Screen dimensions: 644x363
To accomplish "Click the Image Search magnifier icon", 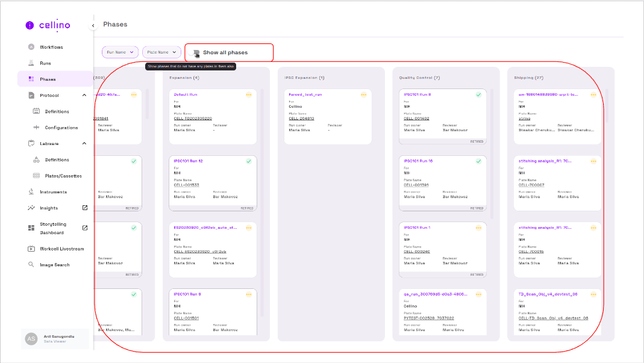I will 31,265.
